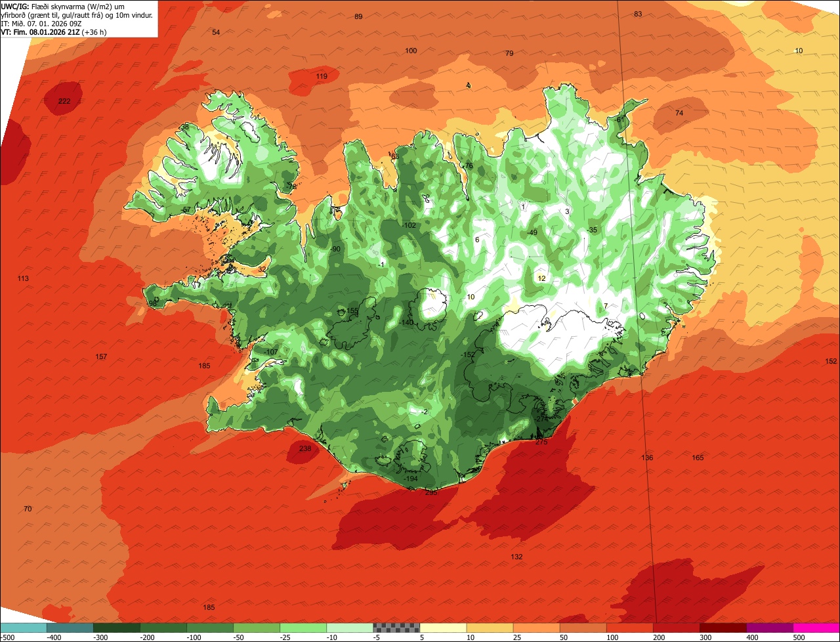This screenshot has width=840, height=642.
Task: Click the 'VT: Fim. 08.01.2026 21Z (+36 h)' line
Action: [54, 32]
